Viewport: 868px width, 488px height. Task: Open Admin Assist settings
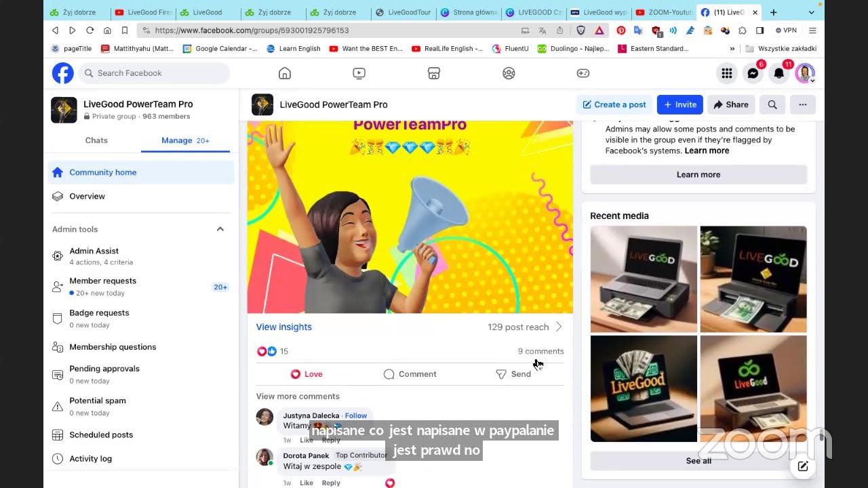click(x=141, y=256)
